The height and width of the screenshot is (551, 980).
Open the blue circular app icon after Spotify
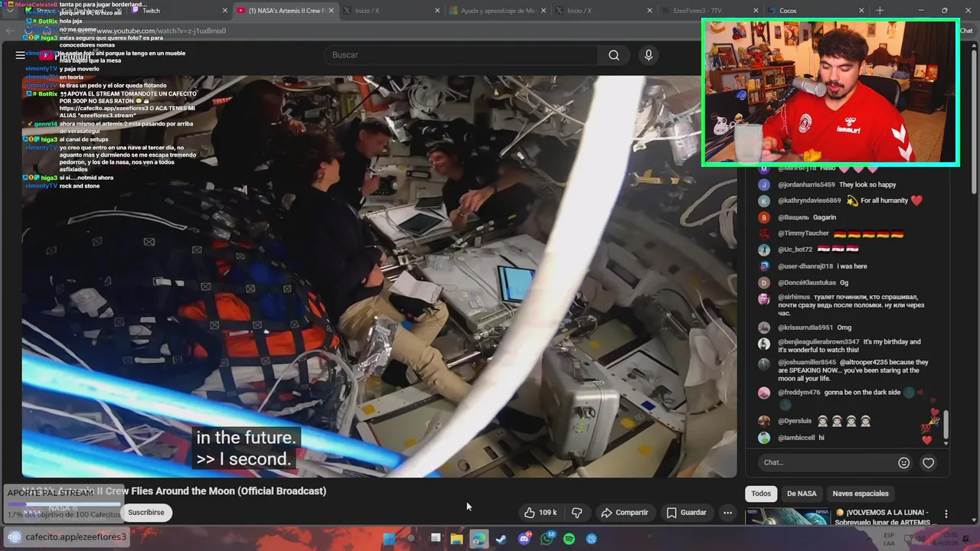[591, 539]
